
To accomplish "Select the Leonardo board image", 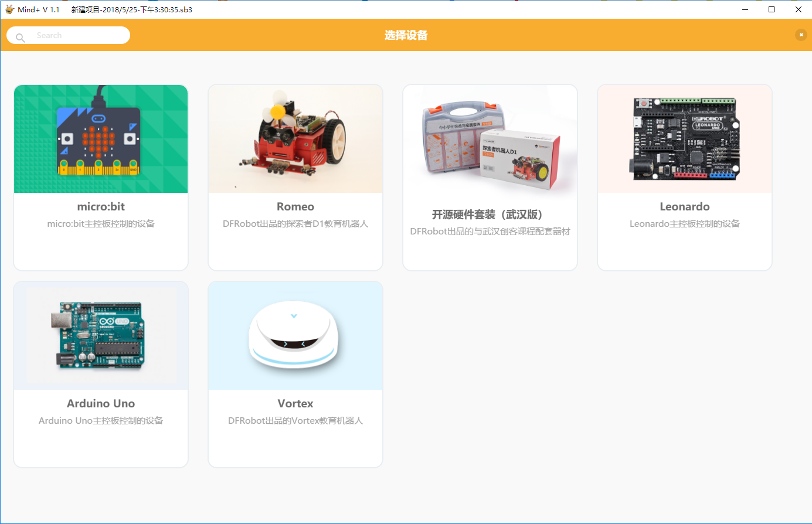I will click(x=685, y=139).
